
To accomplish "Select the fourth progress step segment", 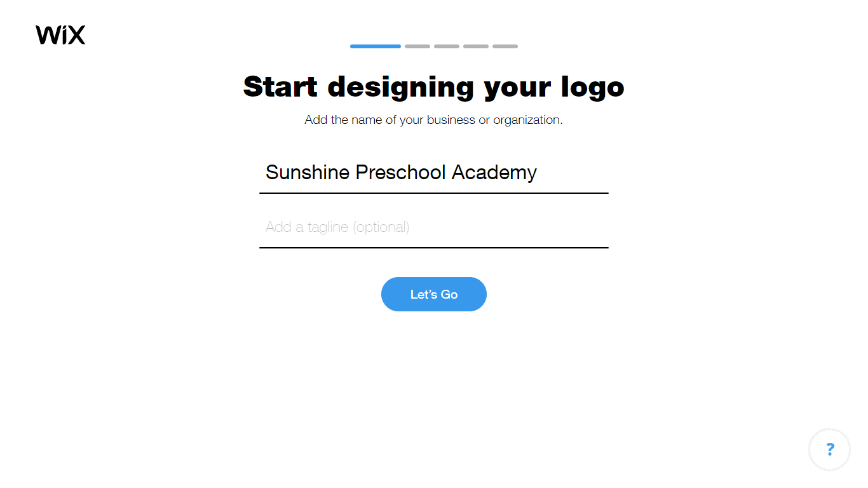I will click(x=476, y=46).
